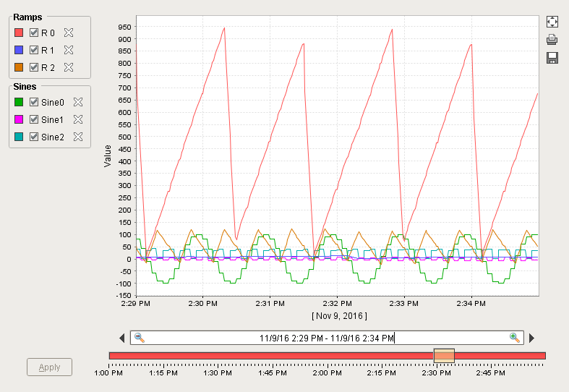The width and height of the screenshot is (569, 392).
Task: Zoom in the date range
Action: point(514,338)
